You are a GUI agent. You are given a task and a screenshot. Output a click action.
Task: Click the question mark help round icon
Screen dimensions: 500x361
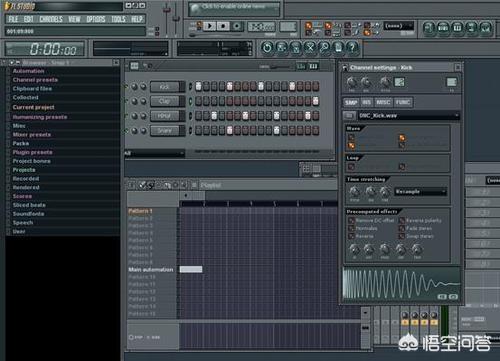pos(352,48)
